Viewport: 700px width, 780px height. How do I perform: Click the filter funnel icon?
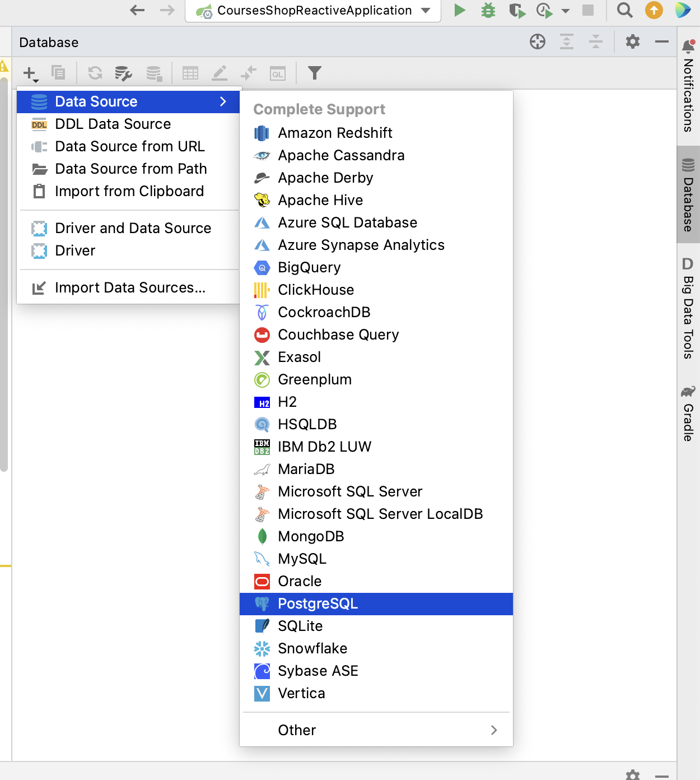[x=315, y=73]
